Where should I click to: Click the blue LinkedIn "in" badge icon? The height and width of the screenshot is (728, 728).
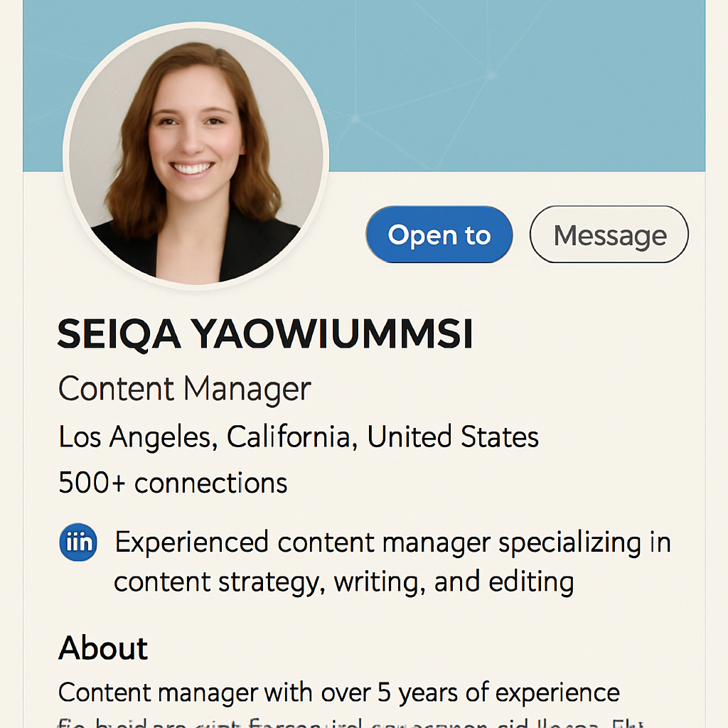point(78,542)
